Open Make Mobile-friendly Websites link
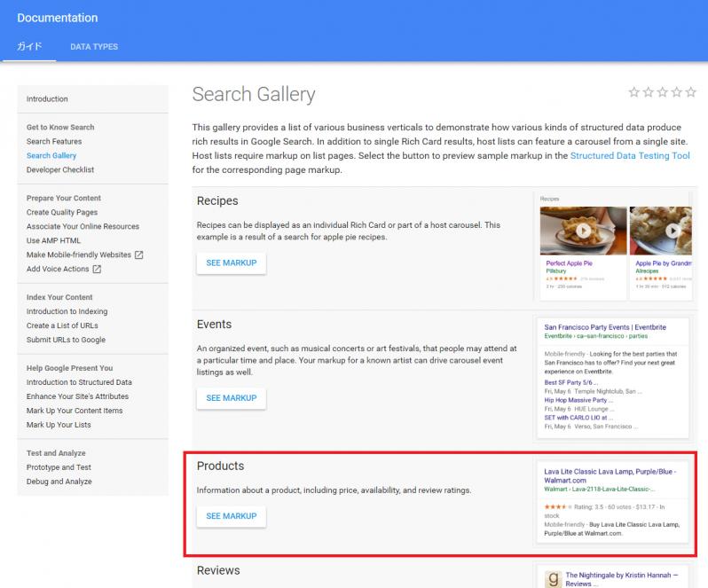708x588 pixels. tap(79, 255)
